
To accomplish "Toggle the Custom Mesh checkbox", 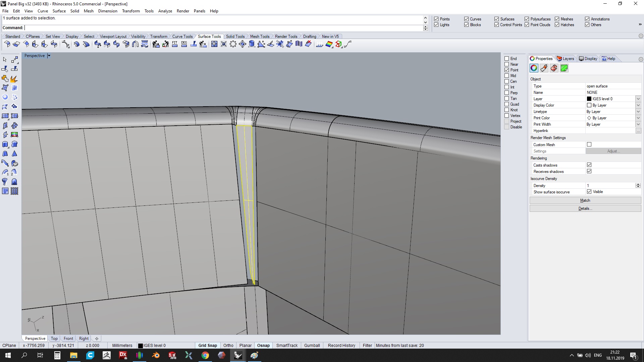I will pyautogui.click(x=589, y=144).
